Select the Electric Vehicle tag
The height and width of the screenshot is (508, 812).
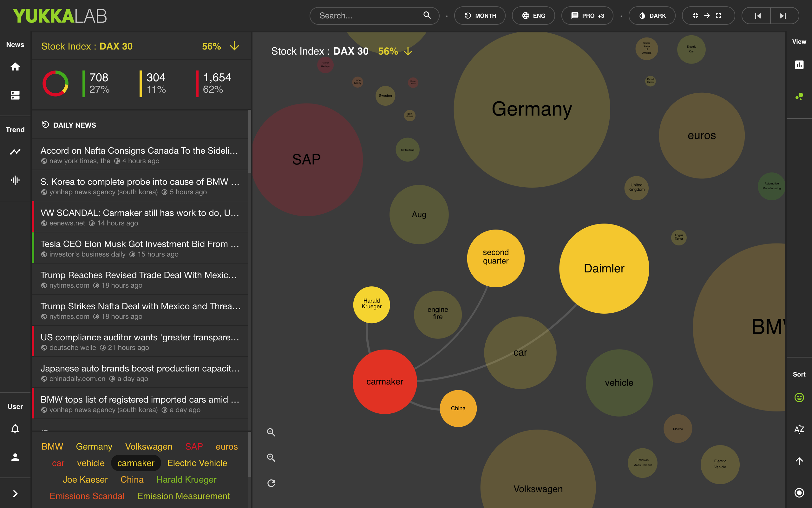click(x=197, y=463)
